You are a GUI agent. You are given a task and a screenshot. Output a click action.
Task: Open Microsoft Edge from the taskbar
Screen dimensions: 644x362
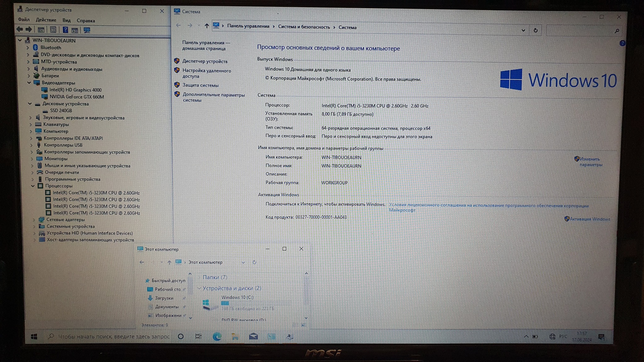[217, 337]
